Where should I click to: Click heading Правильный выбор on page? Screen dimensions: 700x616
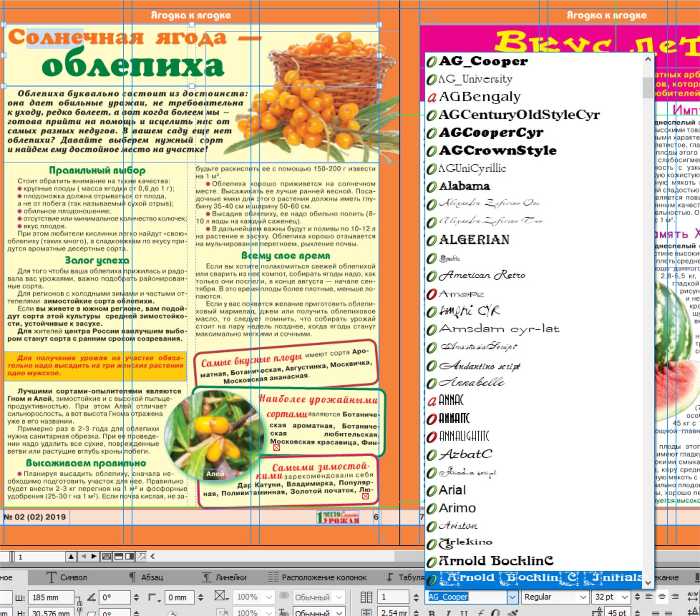[97, 170]
